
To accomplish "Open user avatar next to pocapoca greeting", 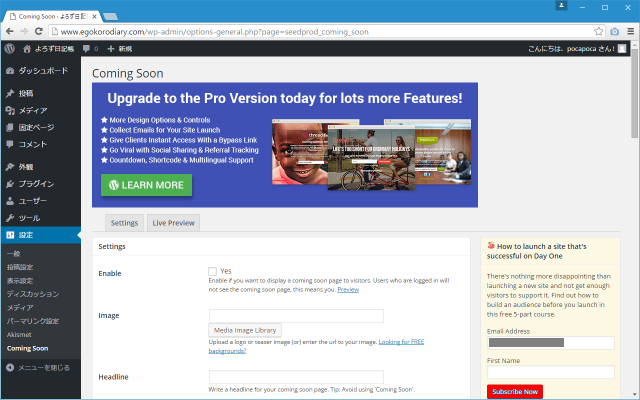I will coord(622,49).
